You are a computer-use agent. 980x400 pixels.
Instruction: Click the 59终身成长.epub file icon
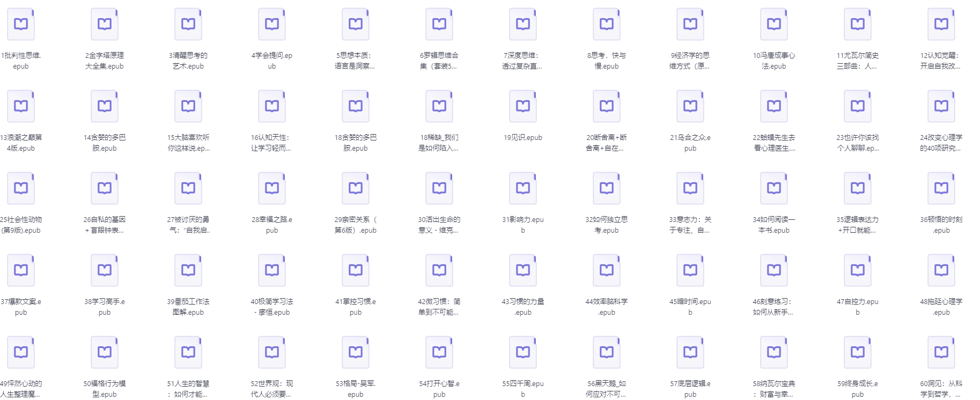pos(858,352)
